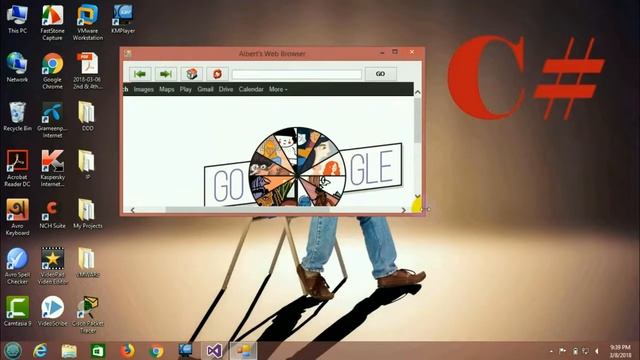The image size is (640, 360).
Task: Open the Drive link in the Google bar
Action: click(226, 89)
